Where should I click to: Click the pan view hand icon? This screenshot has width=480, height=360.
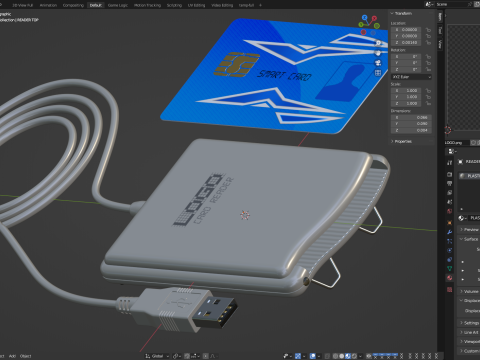coord(378,53)
